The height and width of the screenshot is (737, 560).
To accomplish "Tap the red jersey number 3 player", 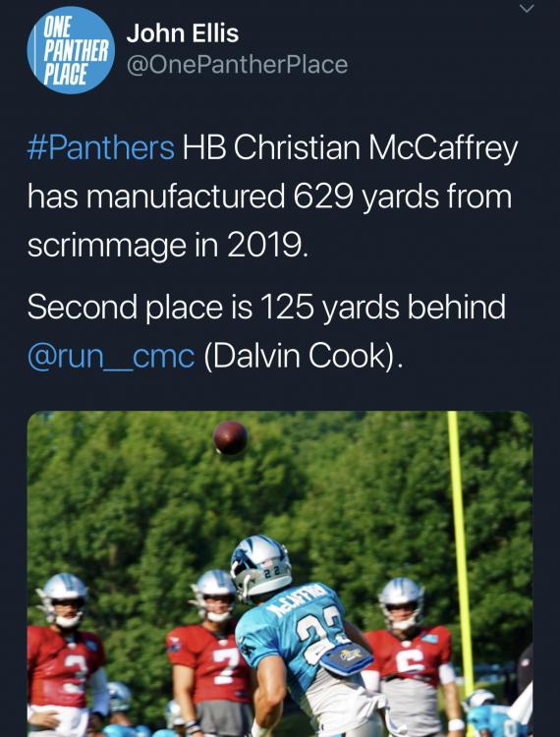I will (x=66, y=655).
